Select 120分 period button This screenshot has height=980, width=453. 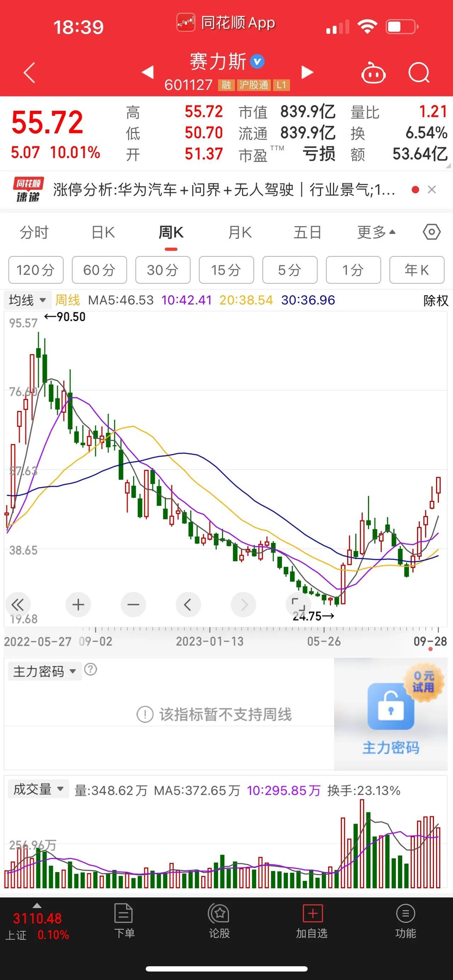point(36,270)
